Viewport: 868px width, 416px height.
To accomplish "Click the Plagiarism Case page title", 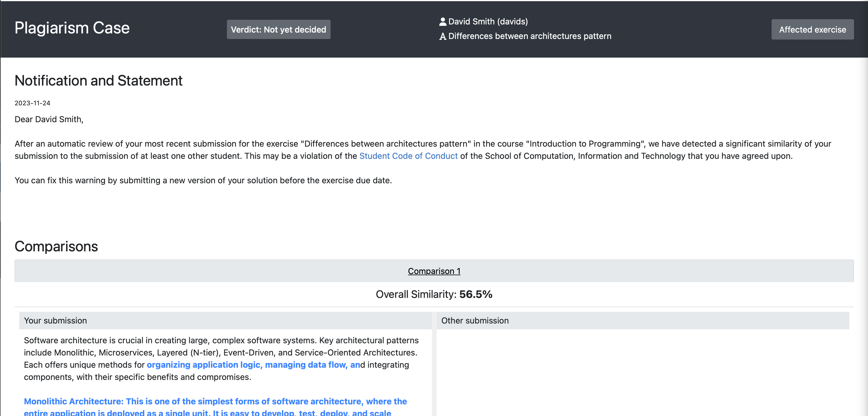I will click(72, 28).
